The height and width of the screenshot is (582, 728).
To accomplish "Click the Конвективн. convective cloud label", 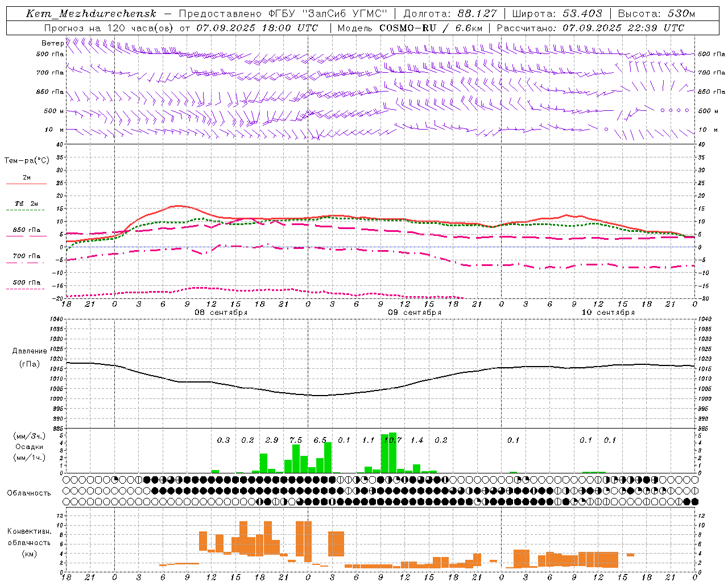I will click(x=30, y=531).
